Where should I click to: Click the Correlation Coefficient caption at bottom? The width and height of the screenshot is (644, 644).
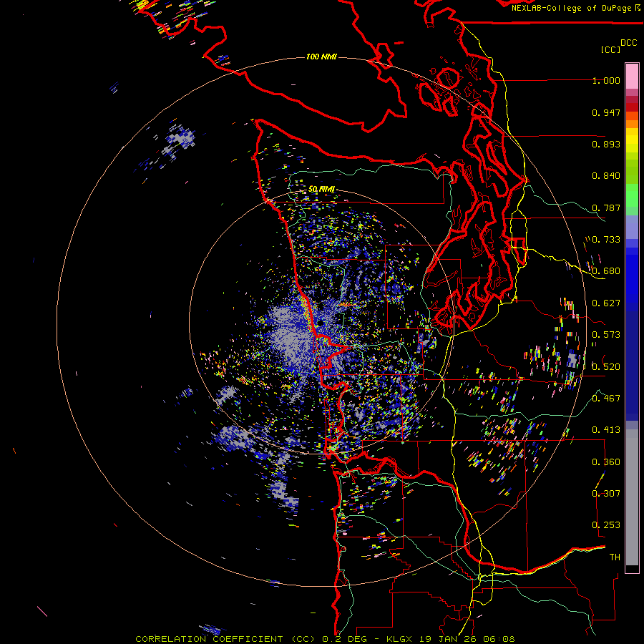click(325, 639)
